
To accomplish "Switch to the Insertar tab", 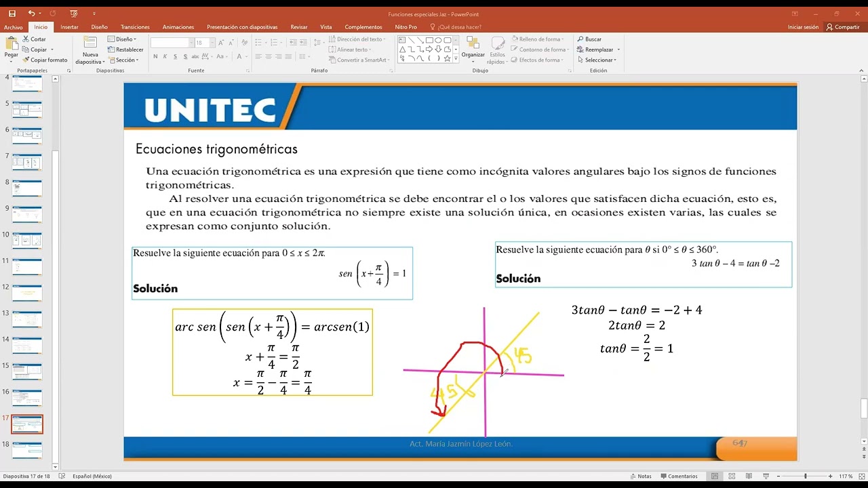I will pyautogui.click(x=69, y=27).
